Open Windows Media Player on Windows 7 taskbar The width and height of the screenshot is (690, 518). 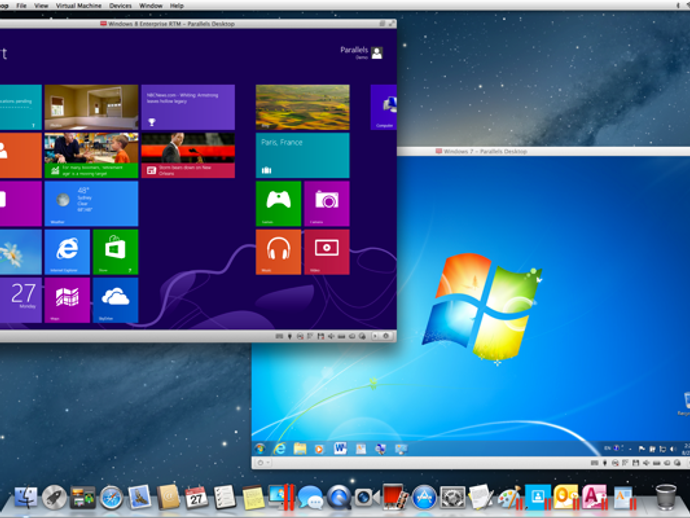[x=319, y=449]
